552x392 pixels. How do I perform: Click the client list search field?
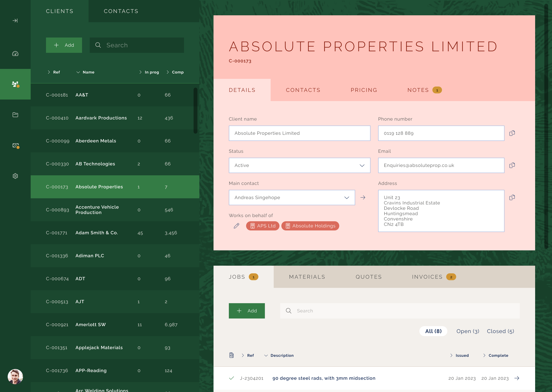click(x=136, y=45)
